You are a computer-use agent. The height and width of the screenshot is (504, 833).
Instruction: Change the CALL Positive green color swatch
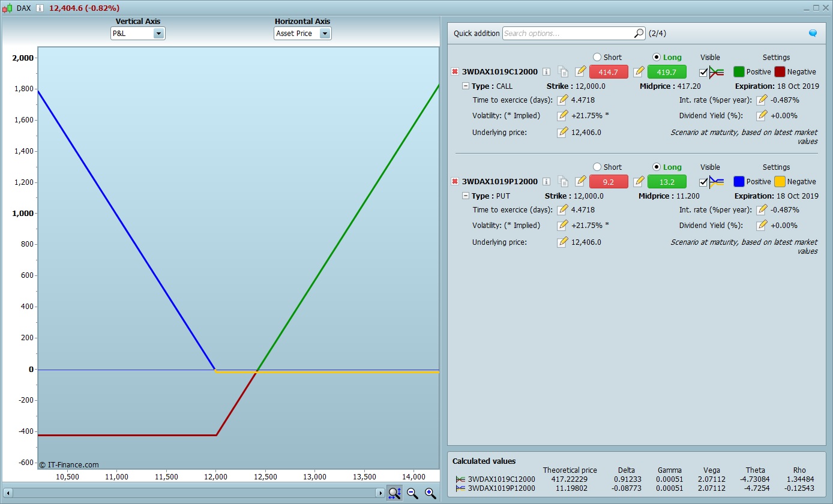pos(739,72)
